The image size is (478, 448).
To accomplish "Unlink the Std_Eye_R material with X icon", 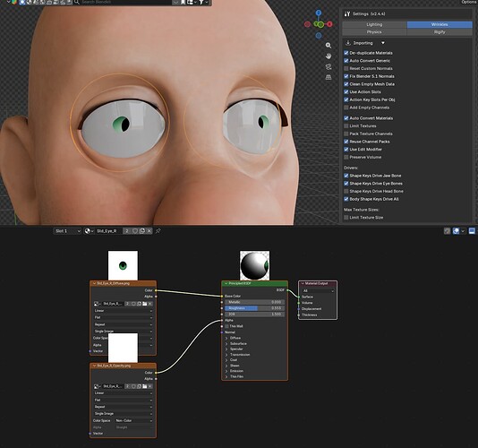I will [149, 231].
